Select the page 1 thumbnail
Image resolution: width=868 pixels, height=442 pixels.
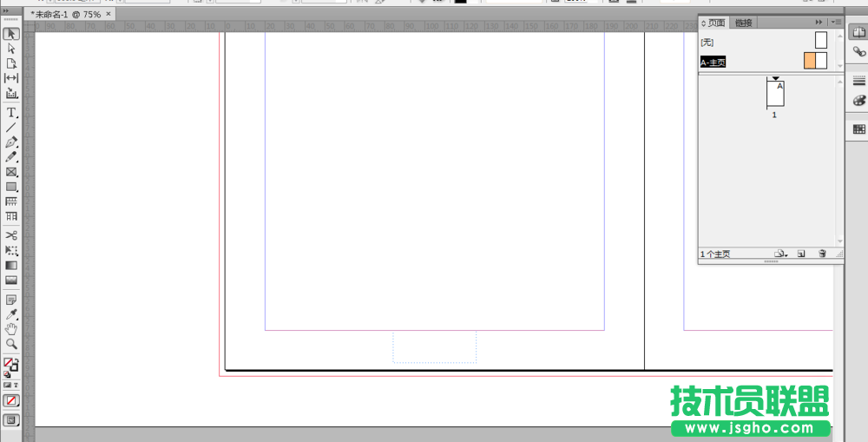(x=775, y=95)
